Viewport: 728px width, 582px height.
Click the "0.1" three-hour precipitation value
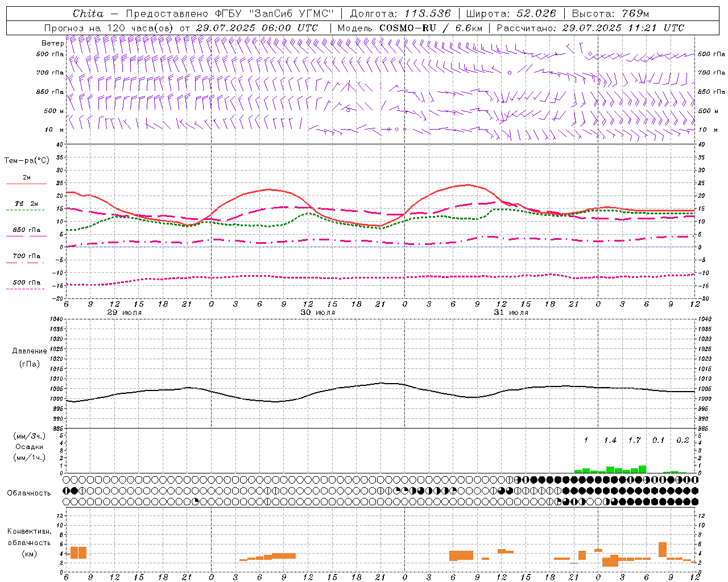click(x=659, y=440)
